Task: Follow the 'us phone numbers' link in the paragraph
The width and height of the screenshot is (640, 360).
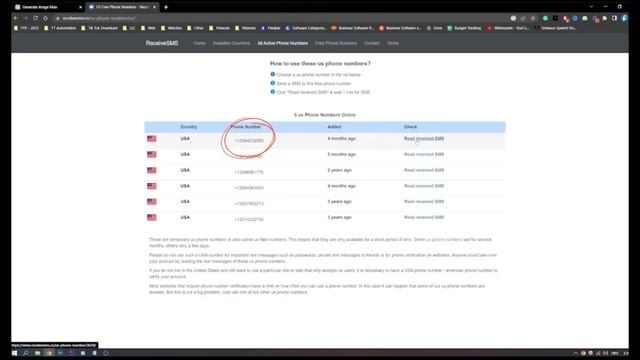Action: tap(444, 240)
